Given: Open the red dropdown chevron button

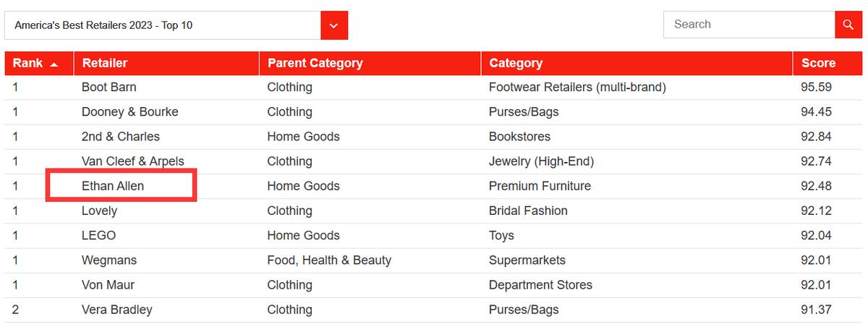Looking at the screenshot, I should point(333,25).
